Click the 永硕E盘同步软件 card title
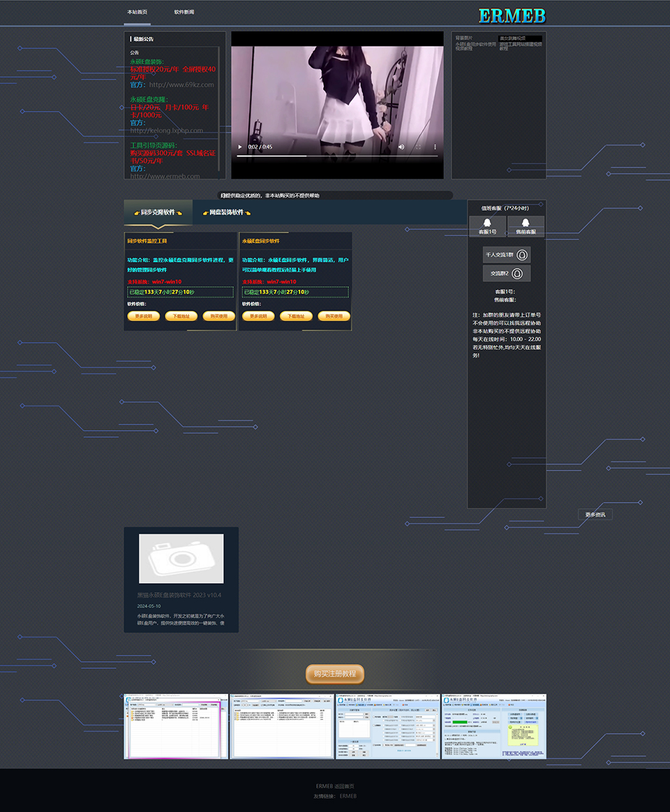The width and height of the screenshot is (670, 812). click(x=260, y=241)
